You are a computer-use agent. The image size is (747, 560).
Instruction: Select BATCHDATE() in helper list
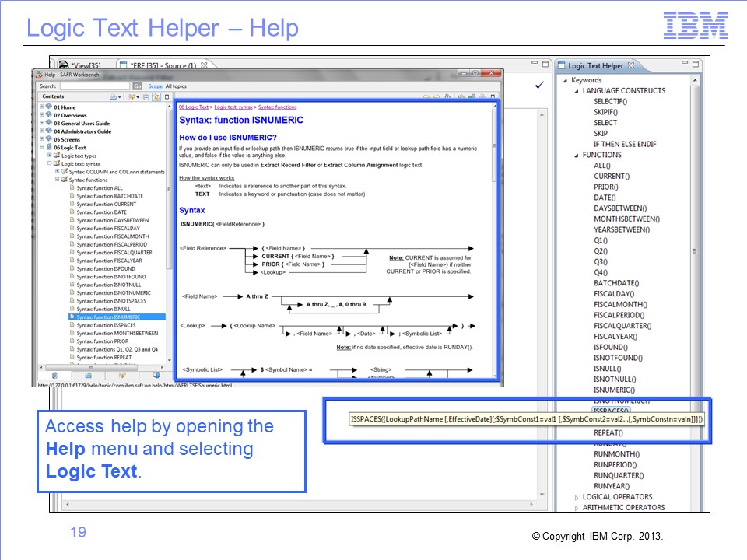[616, 283]
